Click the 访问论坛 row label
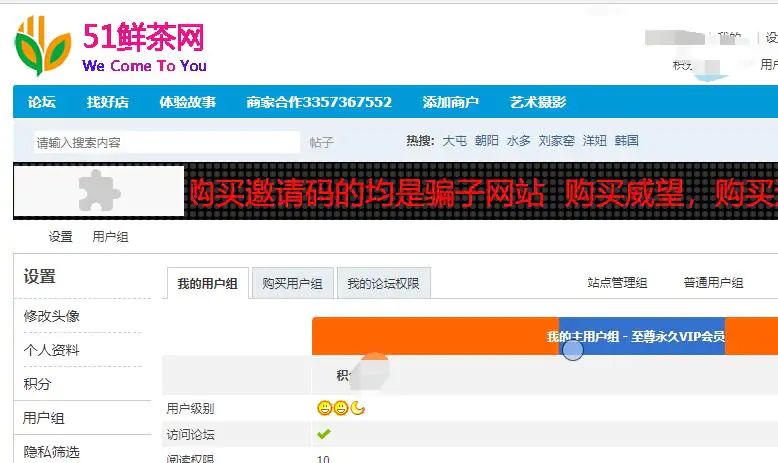Image resolution: width=778 pixels, height=463 pixels. point(190,435)
